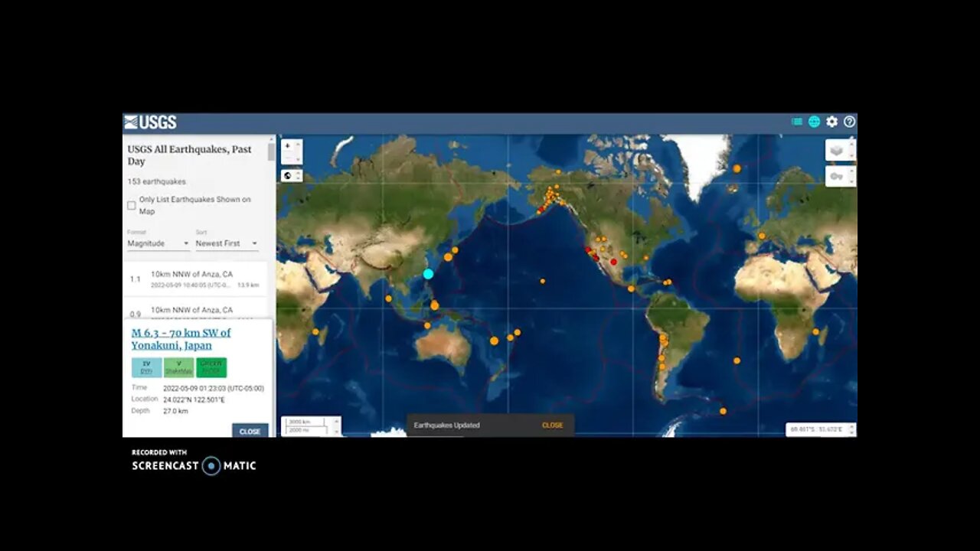The height and width of the screenshot is (551, 980).
Task: Open the settings gear icon
Action: click(831, 122)
